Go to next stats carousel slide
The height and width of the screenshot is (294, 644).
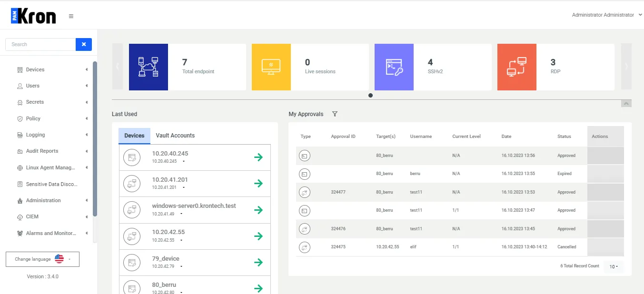click(x=626, y=67)
